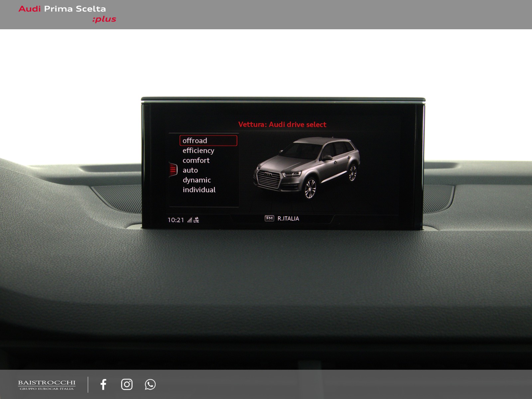This screenshot has width=532, height=399.
Task: Open the Facebook icon in footer
Action: [103, 384]
